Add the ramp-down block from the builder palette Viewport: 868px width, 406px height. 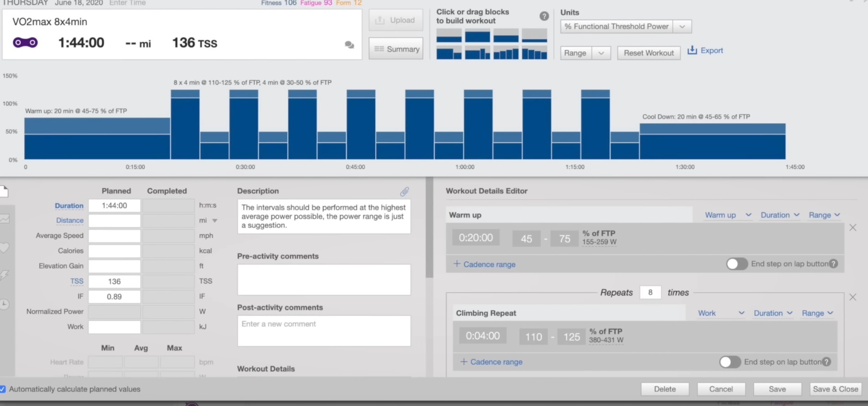pos(534,53)
